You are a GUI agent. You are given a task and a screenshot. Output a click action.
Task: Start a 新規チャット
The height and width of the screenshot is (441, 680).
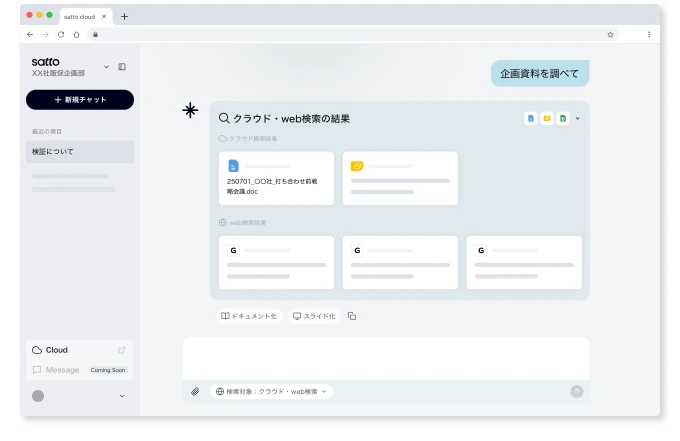(80, 100)
